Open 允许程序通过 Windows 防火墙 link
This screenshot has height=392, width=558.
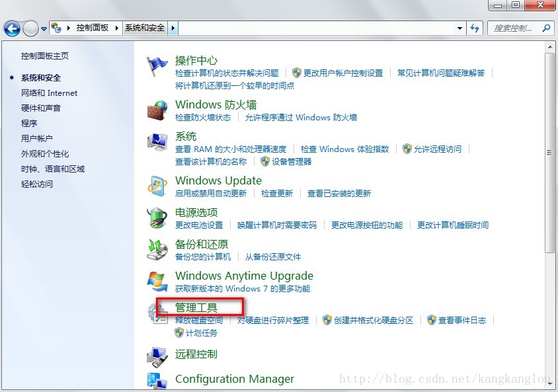pyautogui.click(x=301, y=118)
